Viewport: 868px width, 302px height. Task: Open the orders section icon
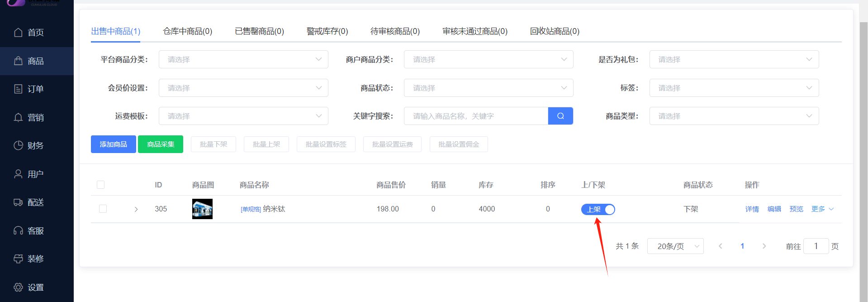coord(18,89)
